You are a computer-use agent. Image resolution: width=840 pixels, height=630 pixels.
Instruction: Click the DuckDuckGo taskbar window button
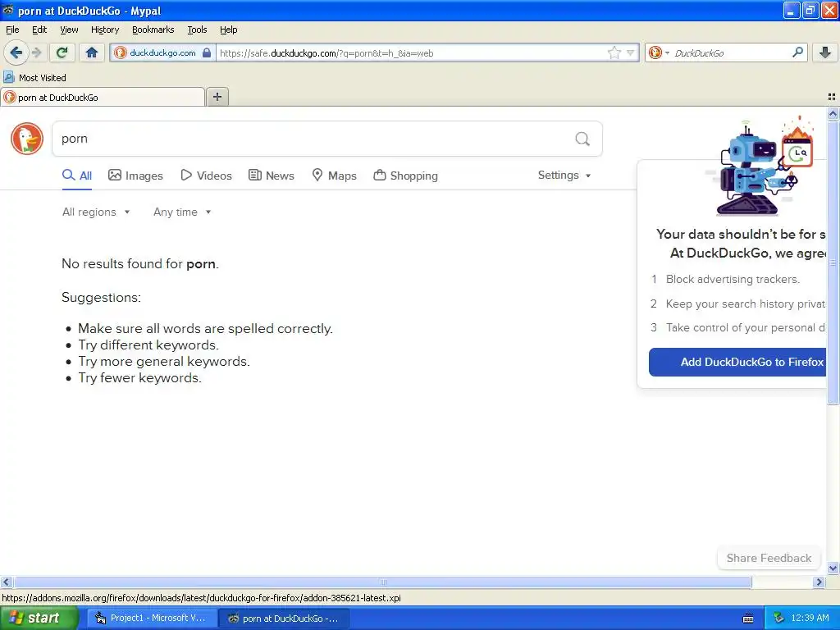pyautogui.click(x=283, y=619)
